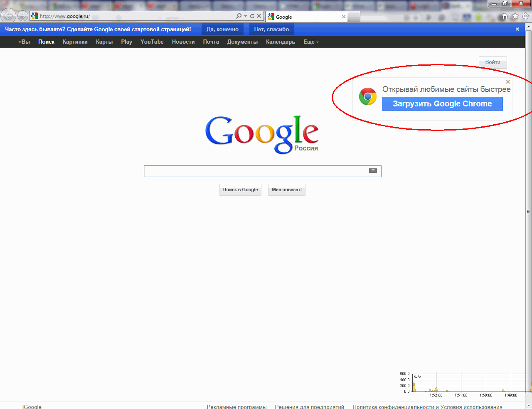Open the browser Home page icon
The height and width of the screenshot is (409, 532).
click(x=505, y=16)
